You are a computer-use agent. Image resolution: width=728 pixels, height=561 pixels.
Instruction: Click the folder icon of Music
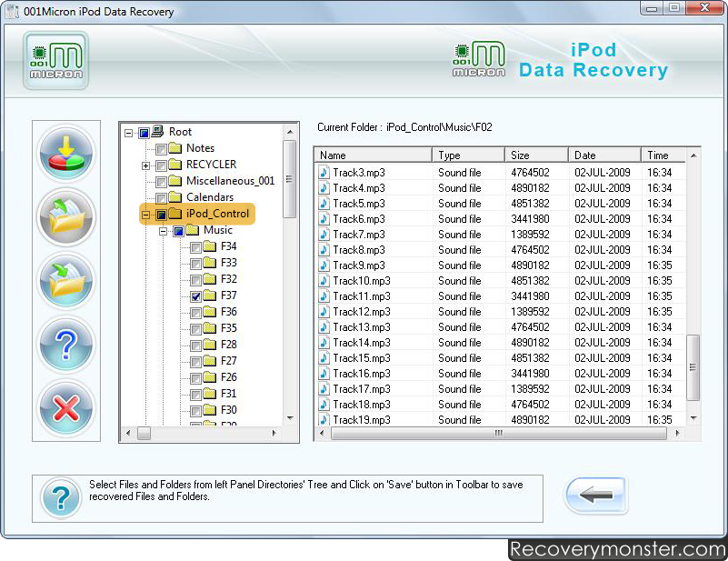point(192,230)
